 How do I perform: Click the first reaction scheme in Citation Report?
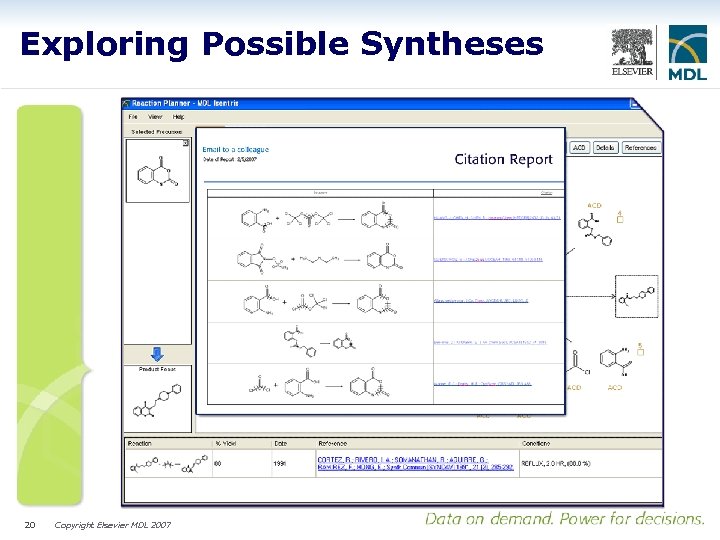coord(319,218)
